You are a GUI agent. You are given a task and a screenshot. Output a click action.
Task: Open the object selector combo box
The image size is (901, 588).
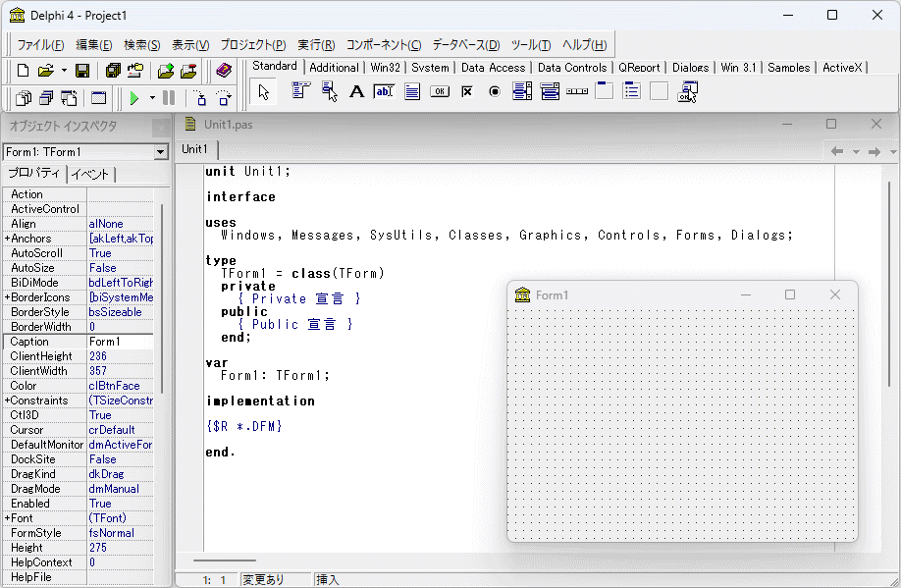[x=161, y=152]
